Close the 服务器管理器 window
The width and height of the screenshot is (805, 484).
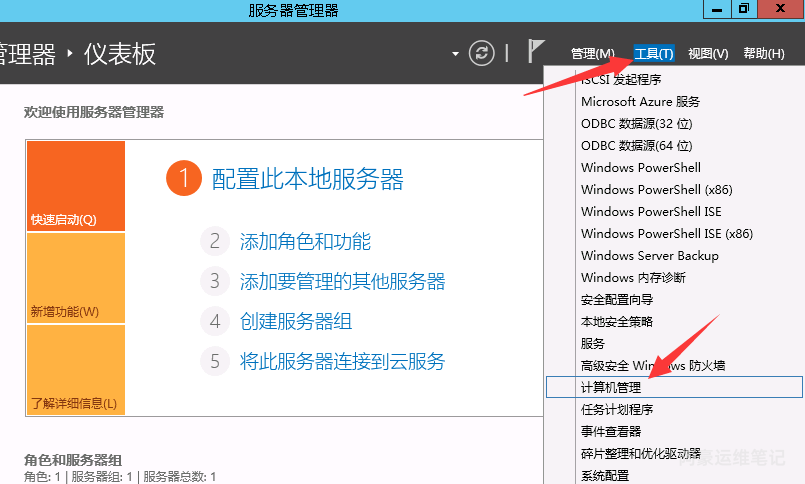click(781, 9)
